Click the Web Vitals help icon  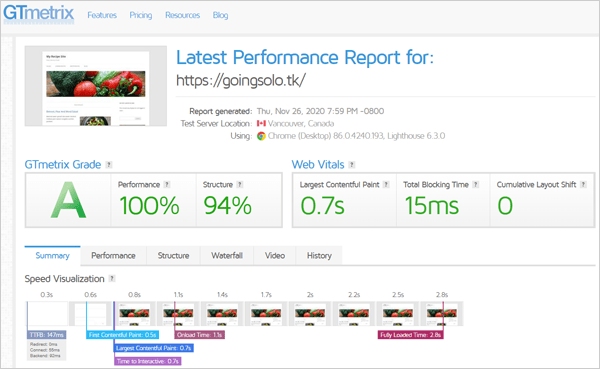pyautogui.click(x=352, y=165)
